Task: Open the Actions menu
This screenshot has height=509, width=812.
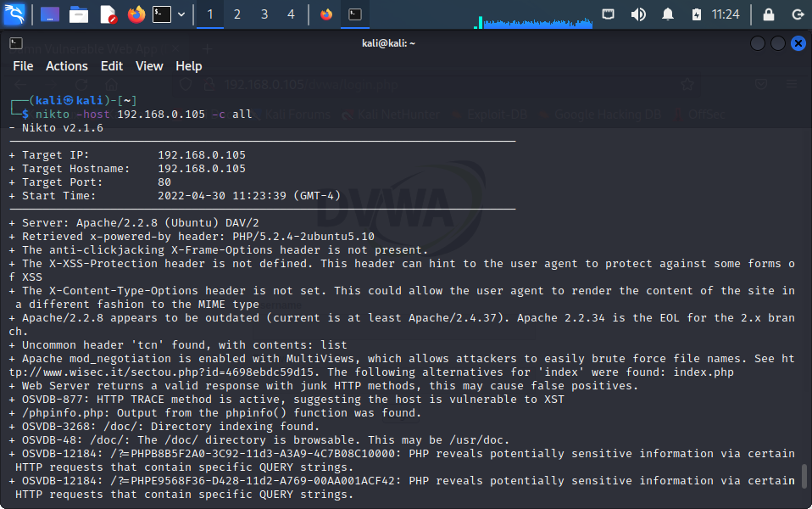Action: 67,66
